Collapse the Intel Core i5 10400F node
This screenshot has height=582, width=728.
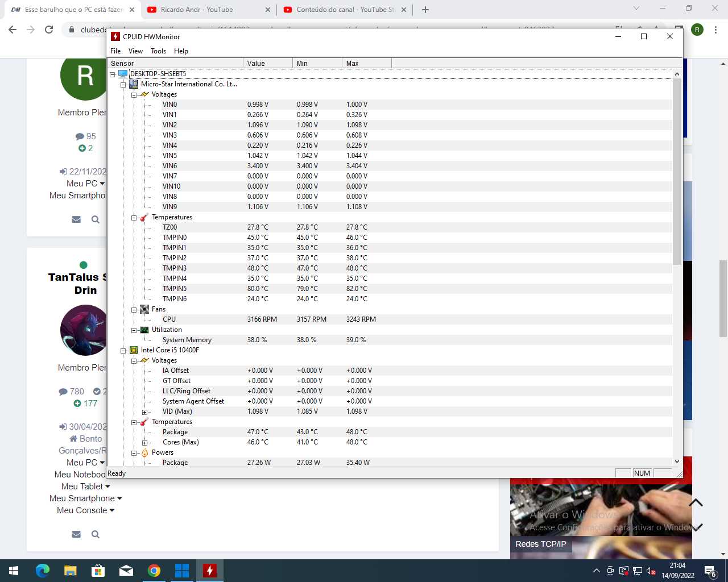(x=123, y=351)
